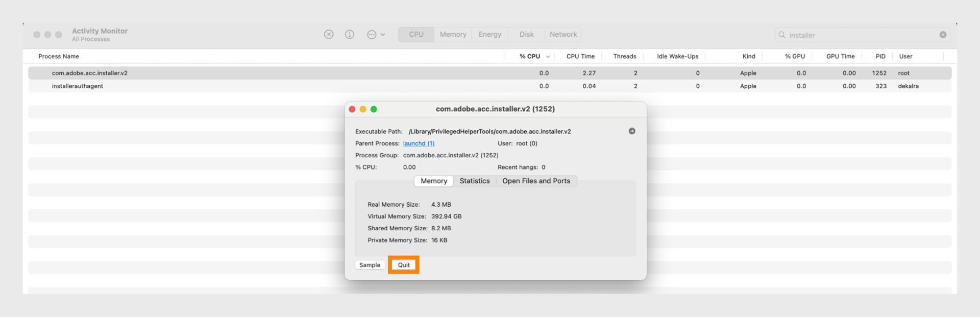Switch to the CPU tab in toolbar
Image resolution: width=980 pixels, height=317 pixels.
point(416,34)
